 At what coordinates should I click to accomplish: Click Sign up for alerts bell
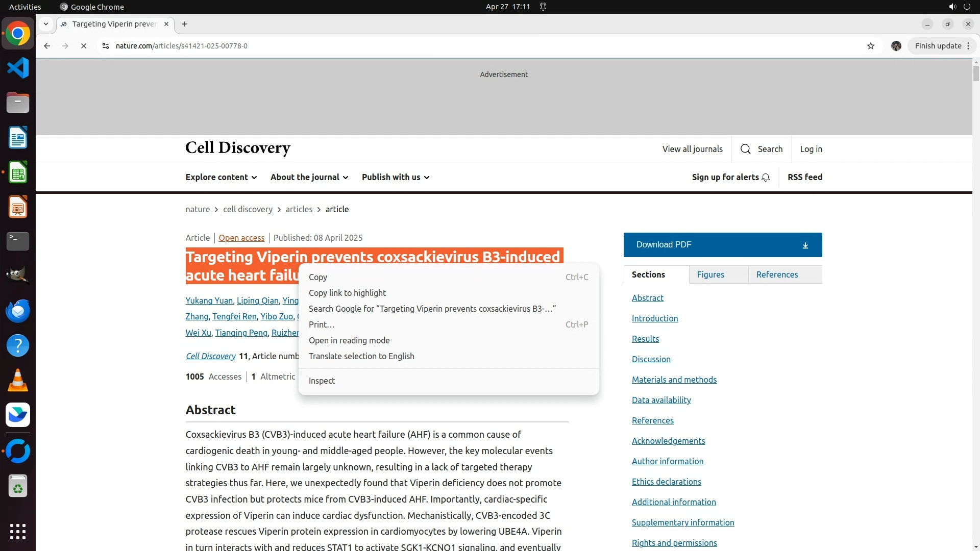pyautogui.click(x=765, y=178)
